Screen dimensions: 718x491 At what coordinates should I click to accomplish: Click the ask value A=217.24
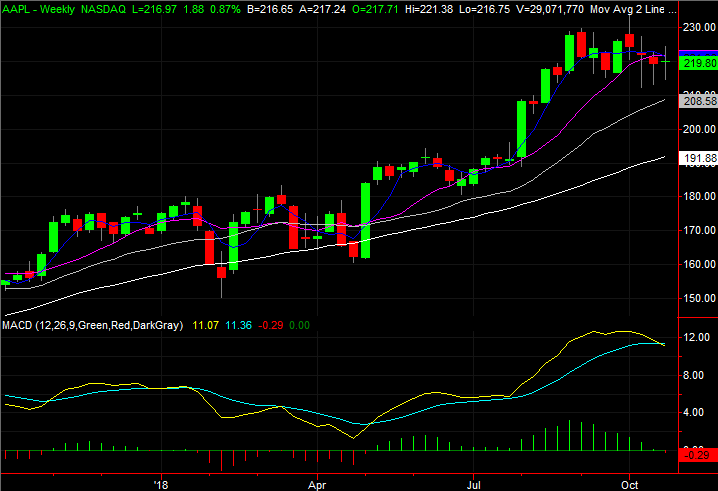coord(322,9)
